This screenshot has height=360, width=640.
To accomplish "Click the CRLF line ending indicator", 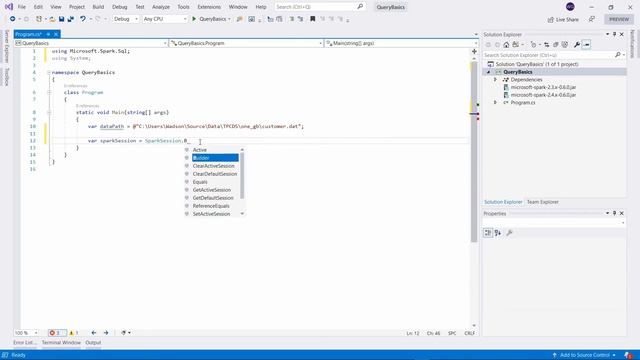I will pyautogui.click(x=469, y=333).
